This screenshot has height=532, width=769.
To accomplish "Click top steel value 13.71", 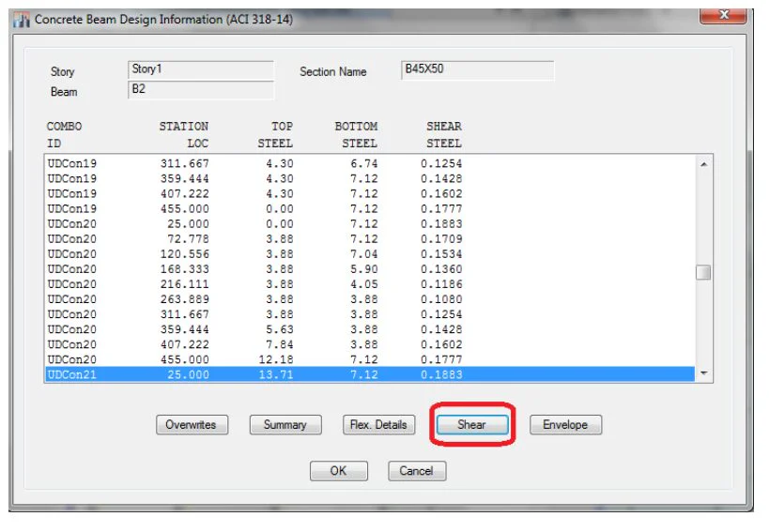I will pos(276,374).
